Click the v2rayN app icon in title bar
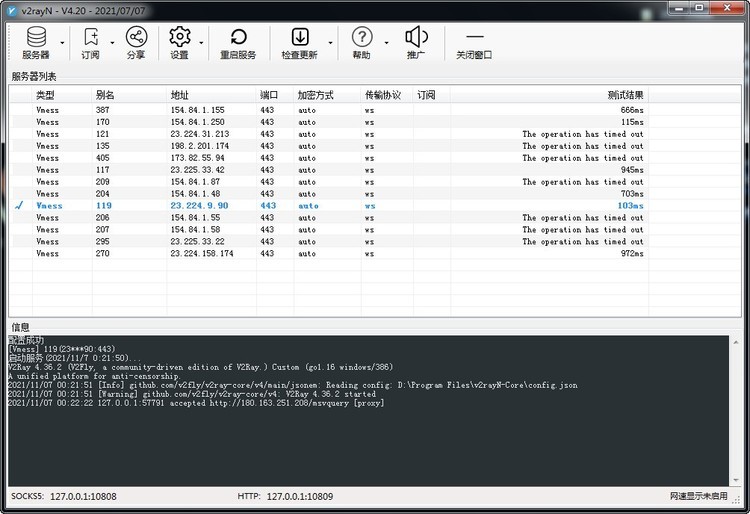This screenshot has width=750, height=514. coord(13,11)
